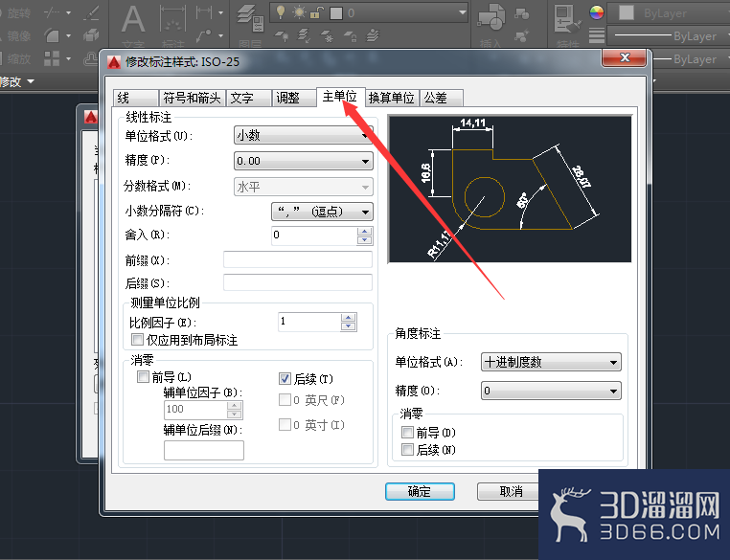Image resolution: width=730 pixels, height=560 pixels.
Task: Click the dimension style preview image
Action: click(510, 189)
